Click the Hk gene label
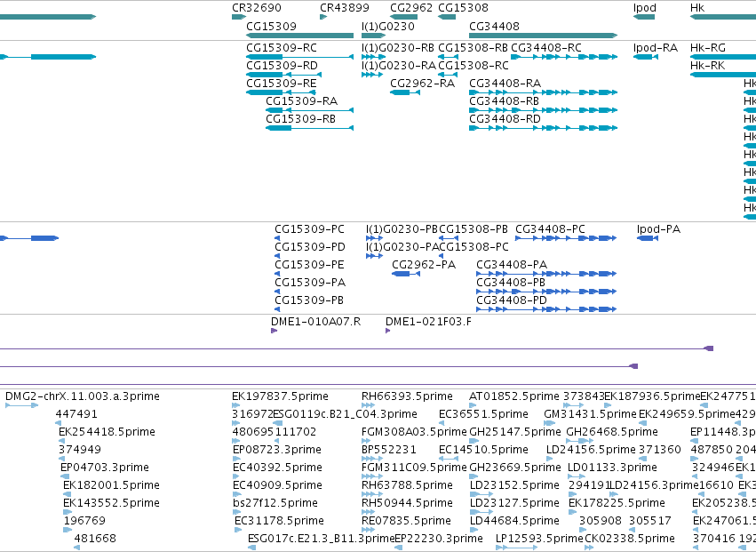 pos(697,8)
